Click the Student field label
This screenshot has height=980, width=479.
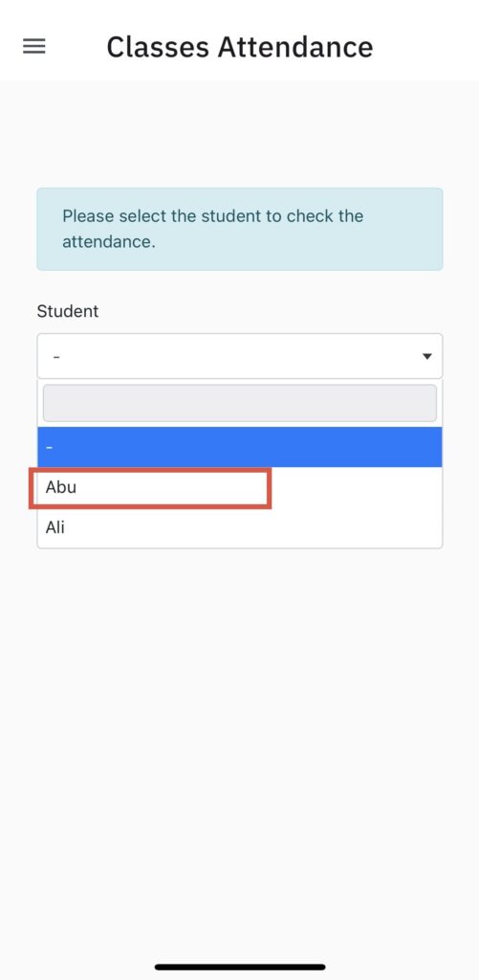pyautogui.click(x=68, y=311)
